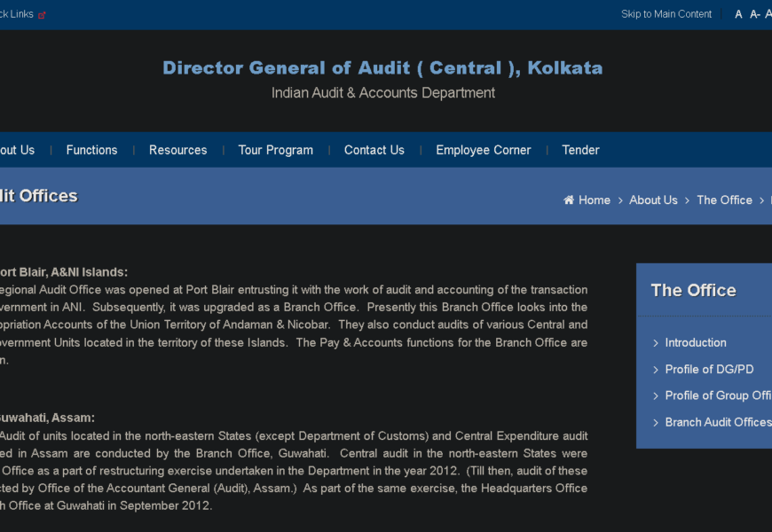Open Introduction in The Office sidebar

coord(696,342)
